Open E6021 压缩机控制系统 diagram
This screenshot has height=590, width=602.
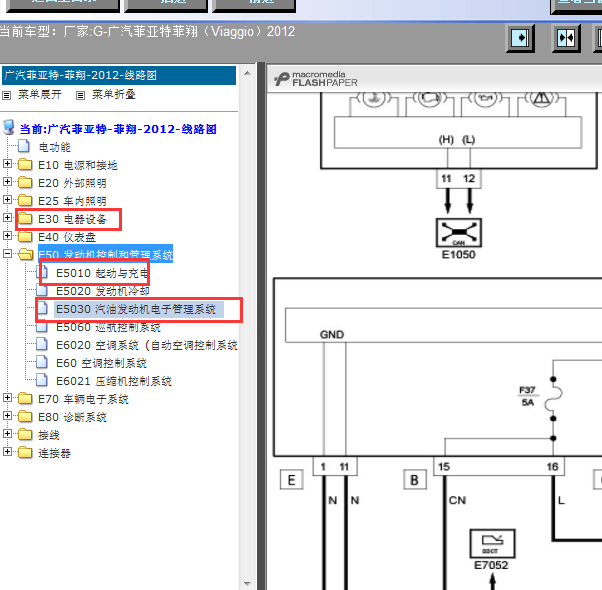click(114, 381)
